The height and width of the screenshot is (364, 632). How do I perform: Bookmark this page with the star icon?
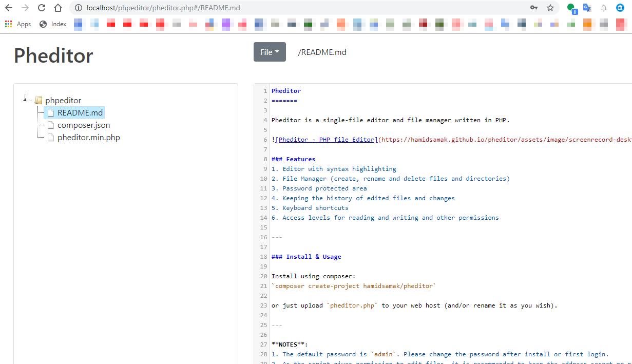click(x=550, y=8)
